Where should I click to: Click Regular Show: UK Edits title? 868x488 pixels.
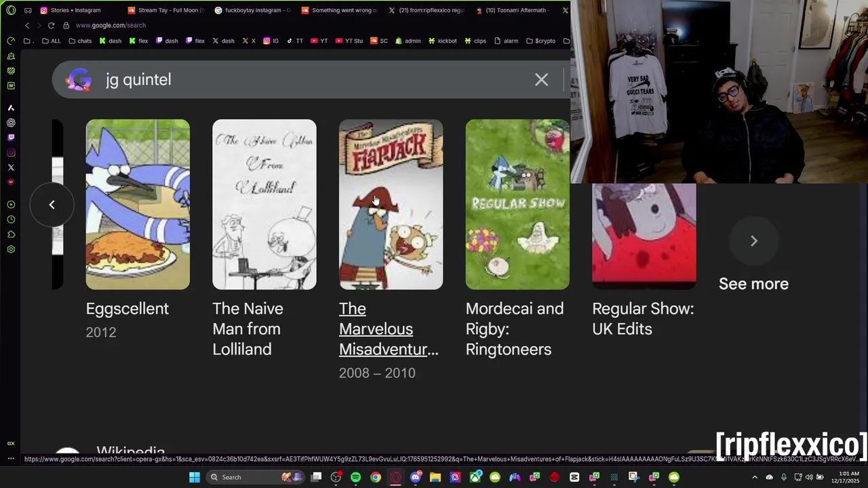(x=643, y=319)
